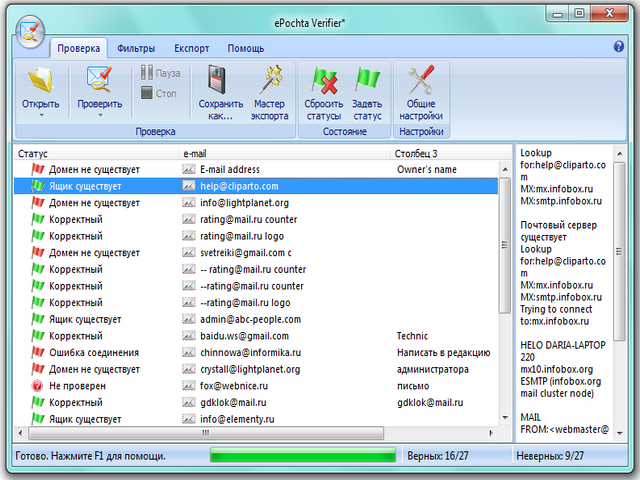Click log panel scroll-up arrow

pos(620,153)
